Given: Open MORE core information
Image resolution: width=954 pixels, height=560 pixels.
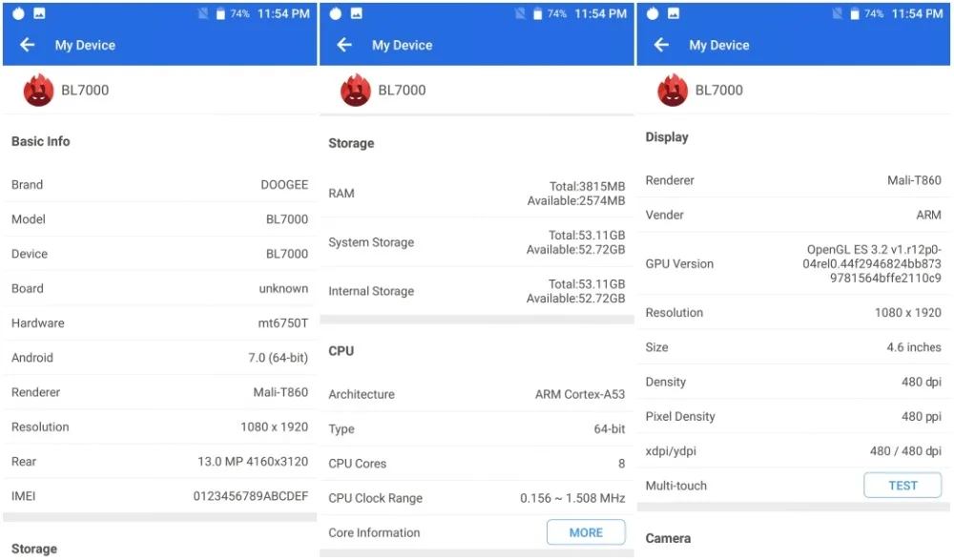Looking at the screenshot, I should [586, 532].
